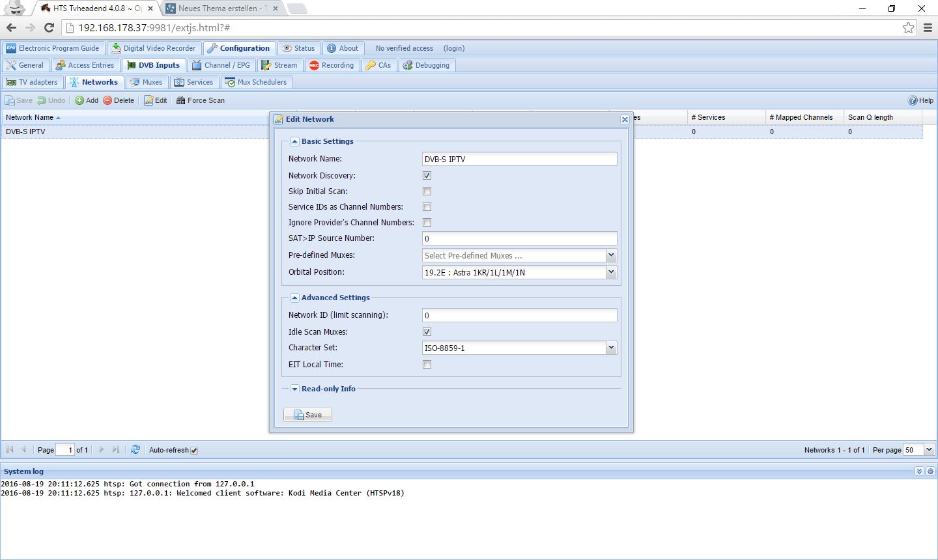Switch to the Neues Thema erstellen tab
The width and height of the screenshot is (938, 560).
click(x=222, y=8)
